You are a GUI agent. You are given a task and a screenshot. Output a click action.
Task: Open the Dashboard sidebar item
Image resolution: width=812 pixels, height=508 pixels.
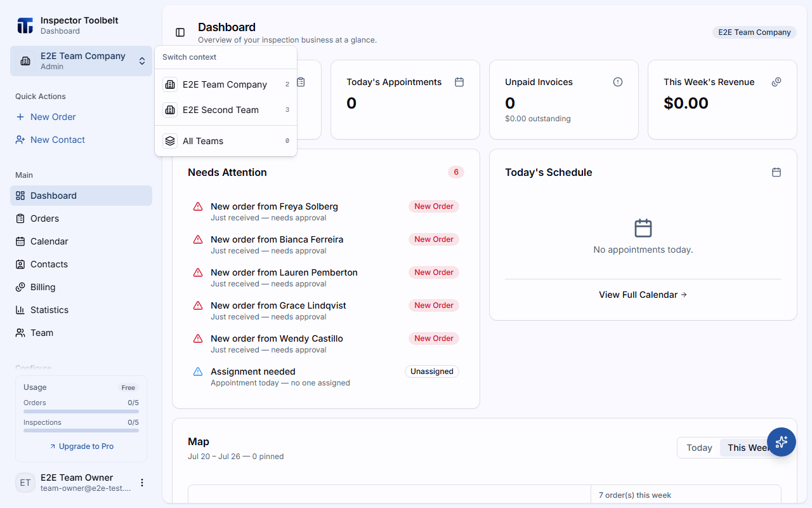81,196
